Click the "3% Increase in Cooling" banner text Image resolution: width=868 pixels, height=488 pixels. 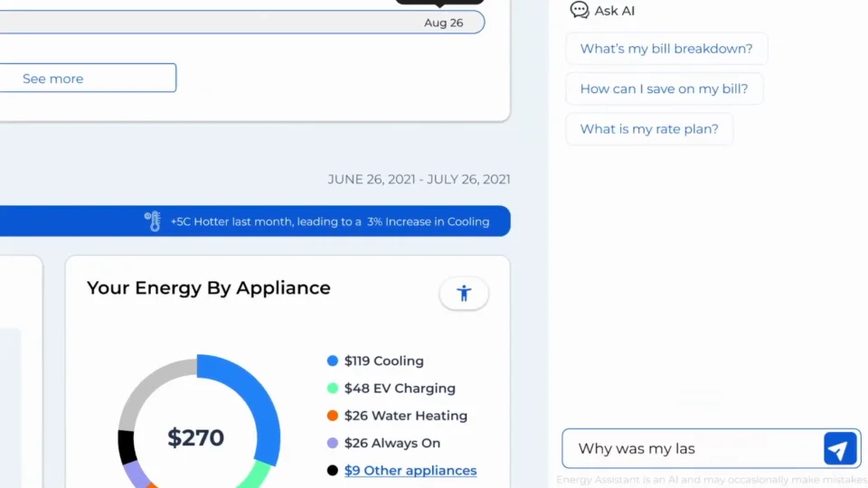click(x=428, y=221)
